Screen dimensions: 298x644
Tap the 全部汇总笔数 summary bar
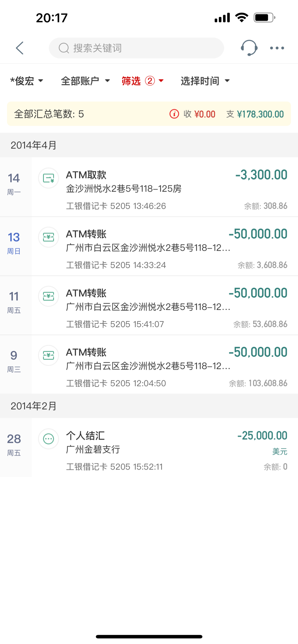(81, 114)
